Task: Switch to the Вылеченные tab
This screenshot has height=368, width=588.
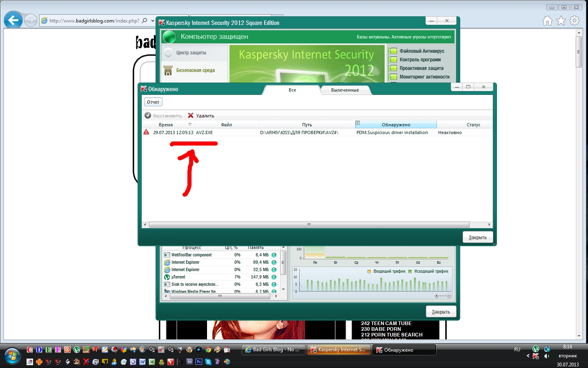Action: click(x=345, y=90)
